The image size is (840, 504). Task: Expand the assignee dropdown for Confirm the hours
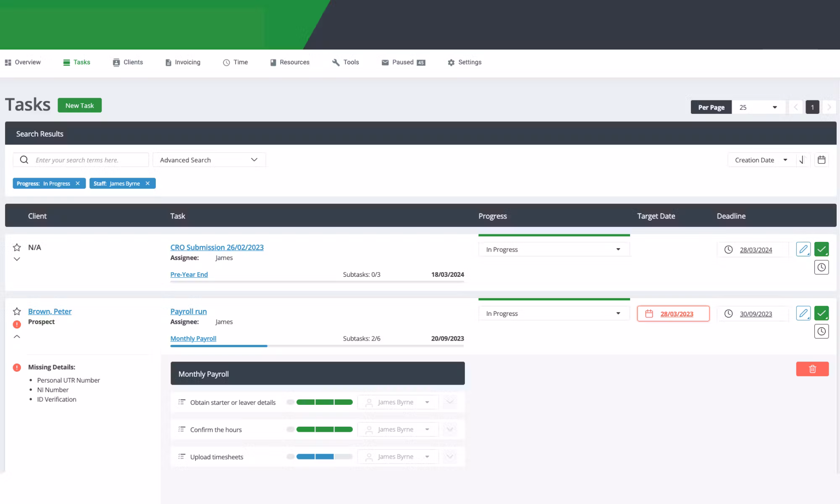[428, 429]
